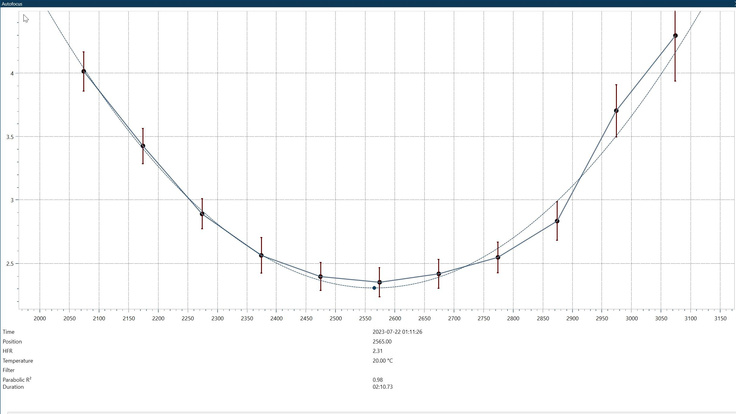Select the Position label
Image resolution: width=736 pixels, height=414 pixels.
[x=12, y=342]
